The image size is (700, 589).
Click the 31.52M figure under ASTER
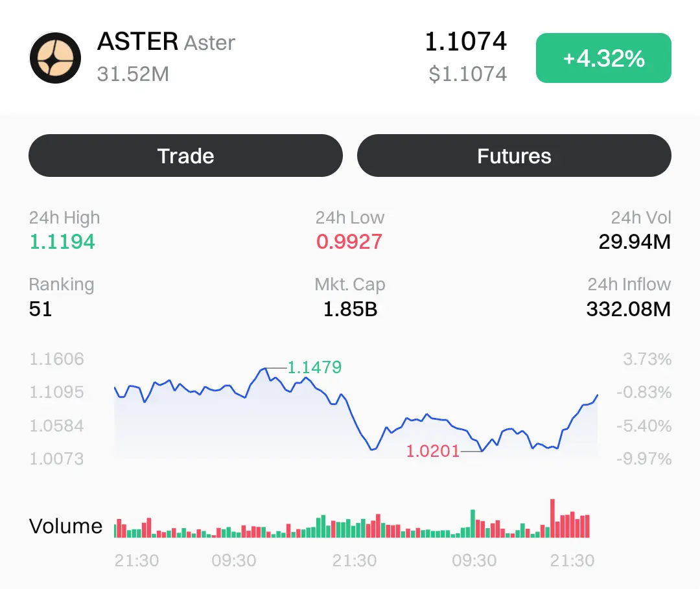point(133,74)
